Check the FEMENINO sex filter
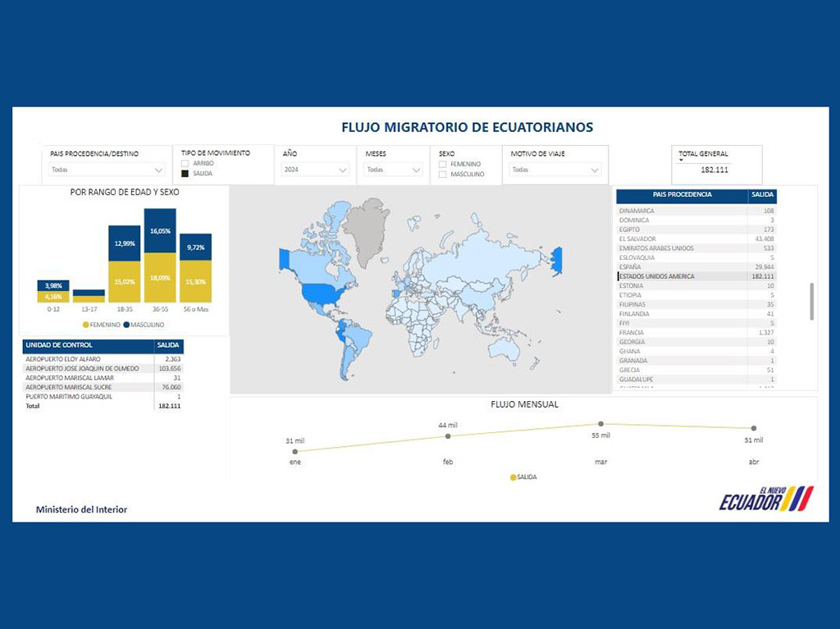This screenshot has width=840, height=629. click(x=443, y=164)
